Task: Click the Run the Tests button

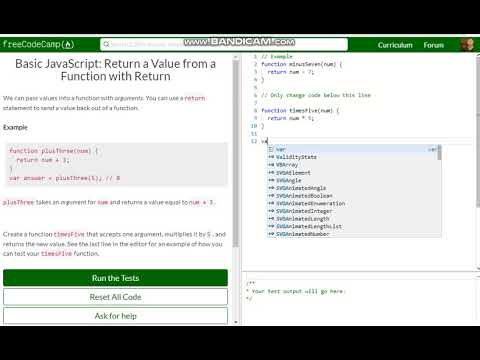Action: [115, 278]
